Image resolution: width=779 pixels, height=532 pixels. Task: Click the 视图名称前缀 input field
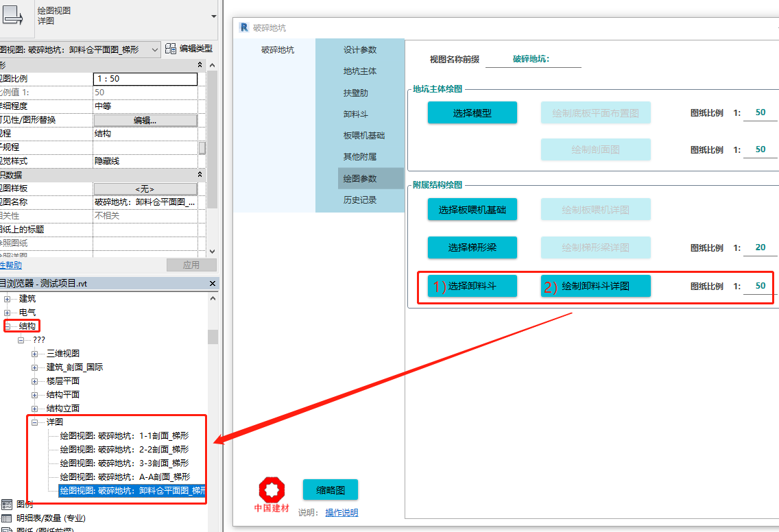pos(533,59)
